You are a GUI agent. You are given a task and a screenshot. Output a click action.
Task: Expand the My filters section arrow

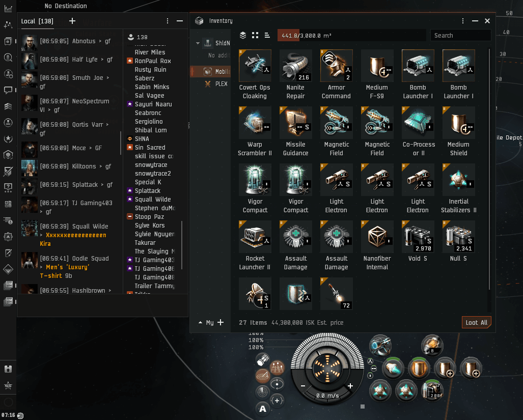200,323
